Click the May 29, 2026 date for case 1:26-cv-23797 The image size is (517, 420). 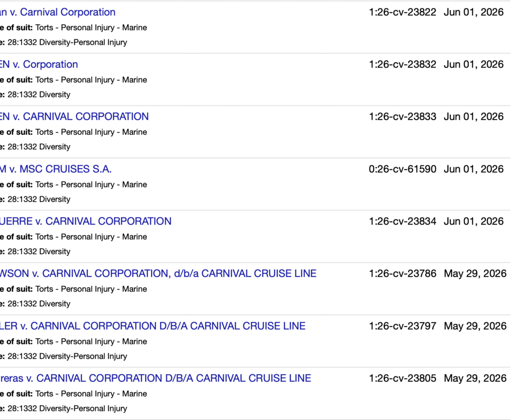pyautogui.click(x=475, y=326)
